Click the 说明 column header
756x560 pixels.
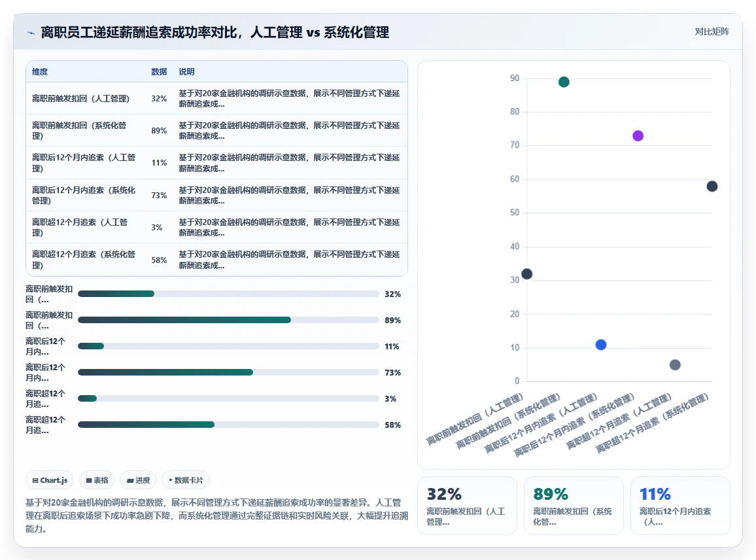186,72
